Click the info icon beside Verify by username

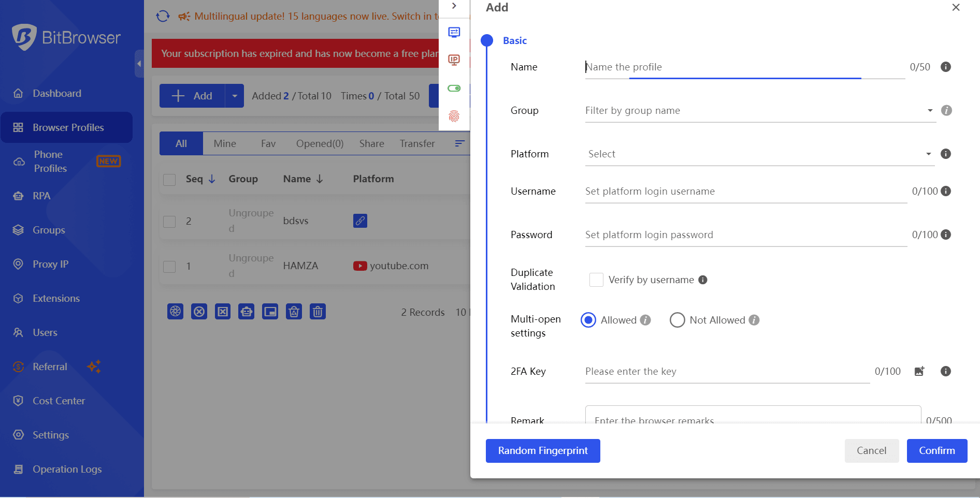pyautogui.click(x=702, y=280)
